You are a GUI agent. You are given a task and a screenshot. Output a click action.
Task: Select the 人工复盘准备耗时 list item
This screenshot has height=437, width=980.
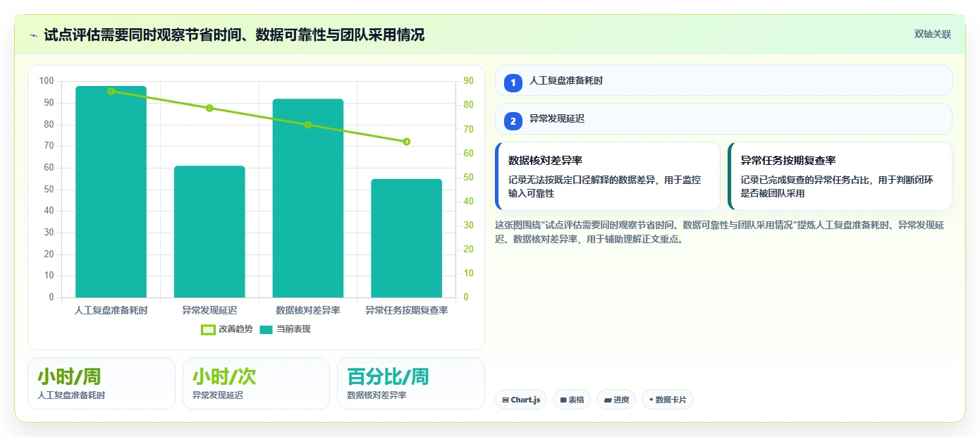[x=723, y=80]
